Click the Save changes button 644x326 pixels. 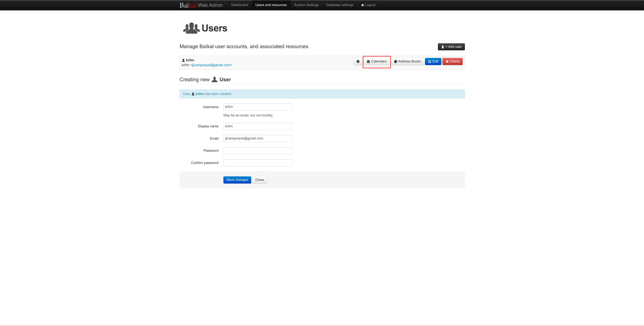(237, 180)
